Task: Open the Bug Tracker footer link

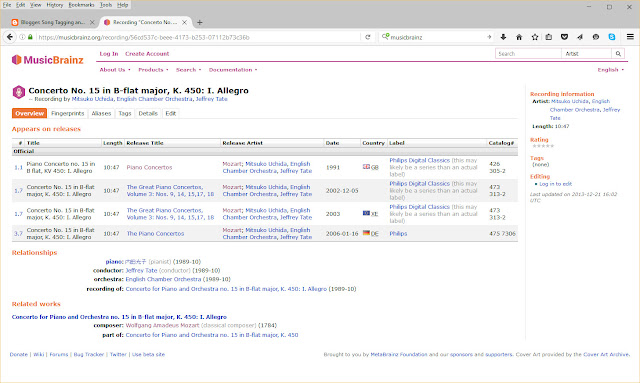Action: pos(89,354)
